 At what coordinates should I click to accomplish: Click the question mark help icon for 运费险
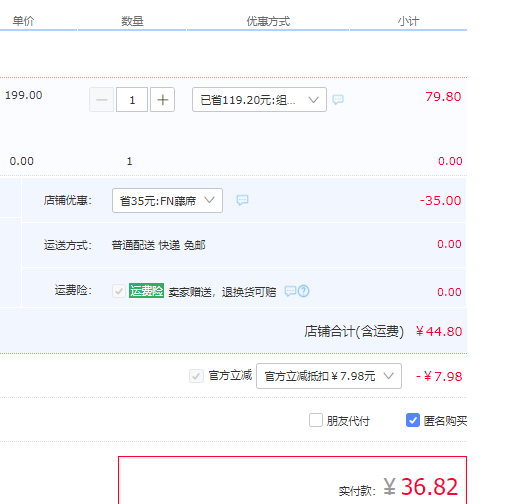click(x=304, y=291)
